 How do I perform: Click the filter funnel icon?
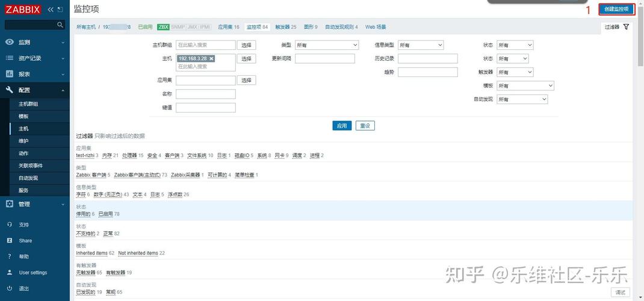pyautogui.click(x=626, y=26)
